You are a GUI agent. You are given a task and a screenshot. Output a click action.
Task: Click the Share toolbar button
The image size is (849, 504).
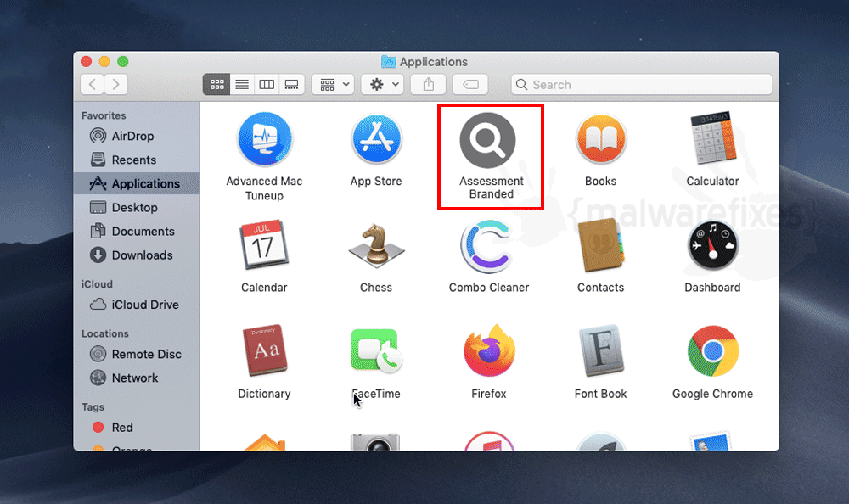[428, 85]
